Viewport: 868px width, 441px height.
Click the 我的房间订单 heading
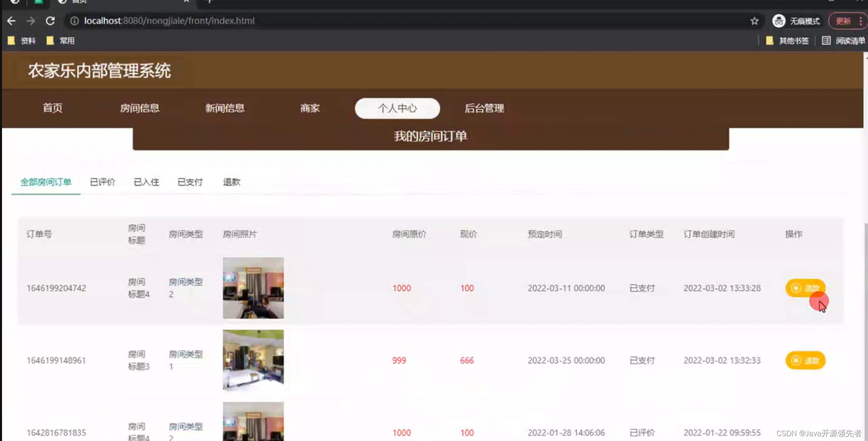click(431, 136)
